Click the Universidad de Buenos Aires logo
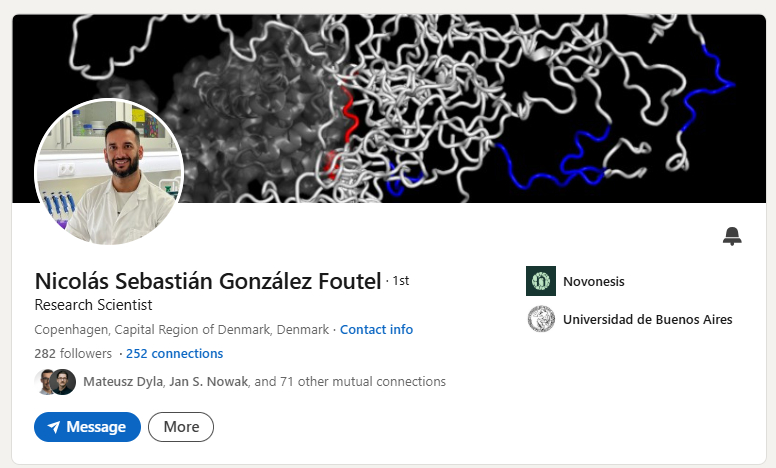 540,320
